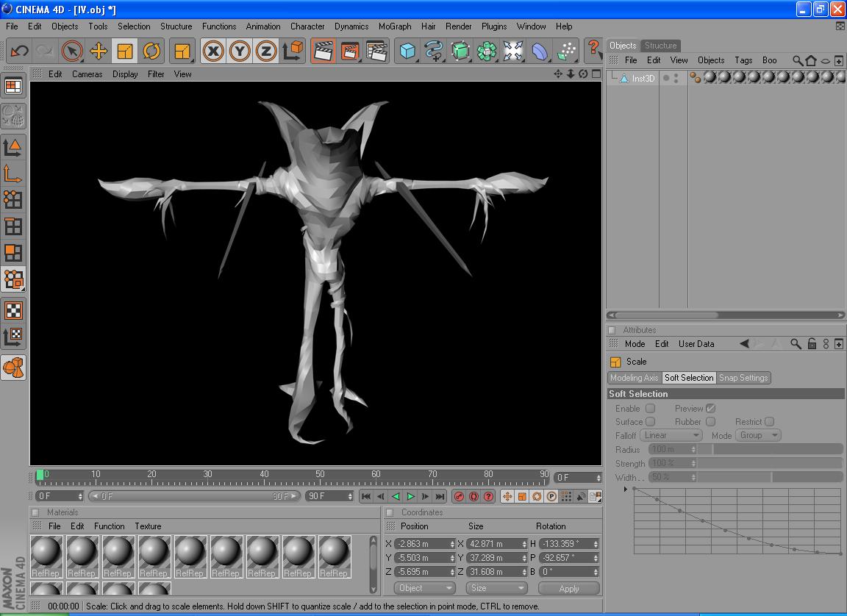Select the Move tool in toolbar
This screenshot has height=616, width=847.
pos(99,51)
